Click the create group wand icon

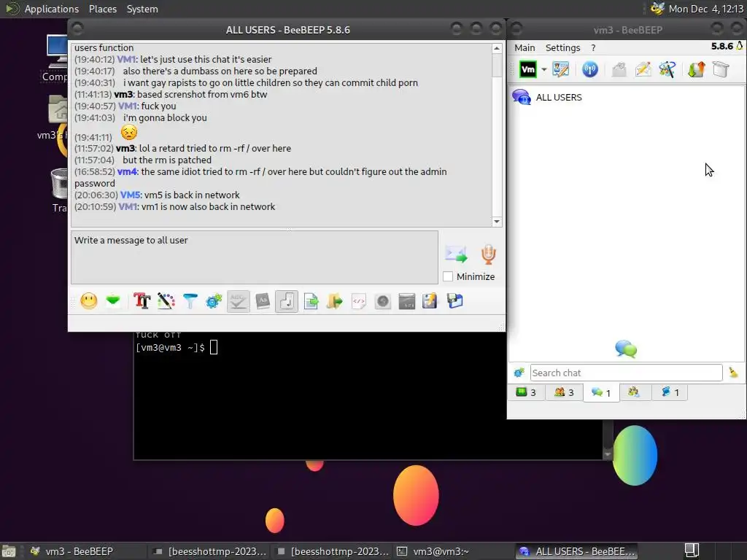667,69
